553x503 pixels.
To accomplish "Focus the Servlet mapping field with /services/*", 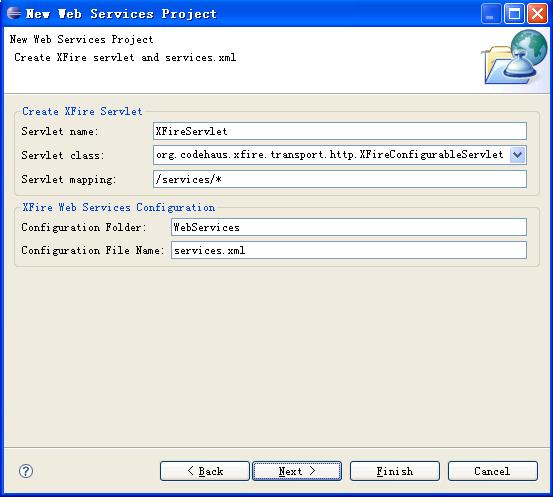I will [340, 179].
